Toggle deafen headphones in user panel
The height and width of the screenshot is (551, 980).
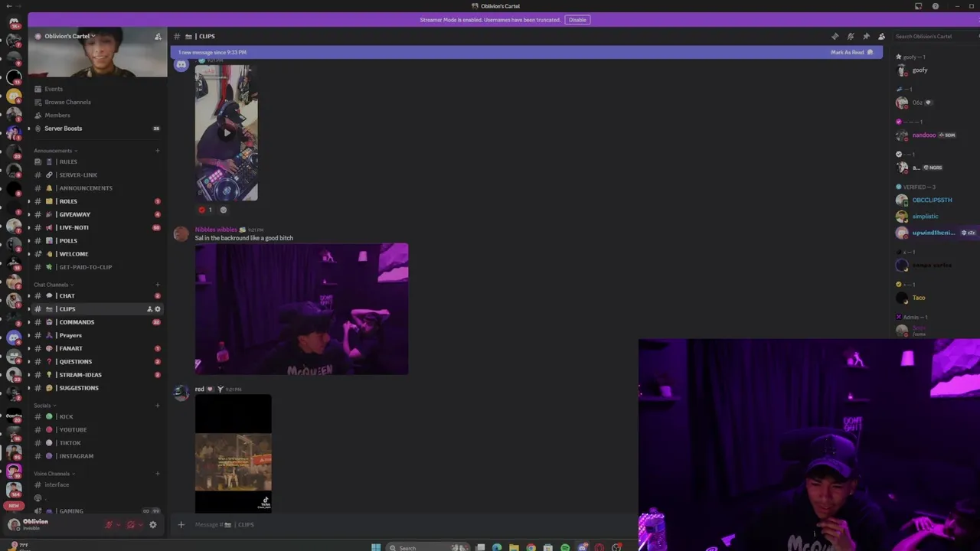tap(131, 524)
